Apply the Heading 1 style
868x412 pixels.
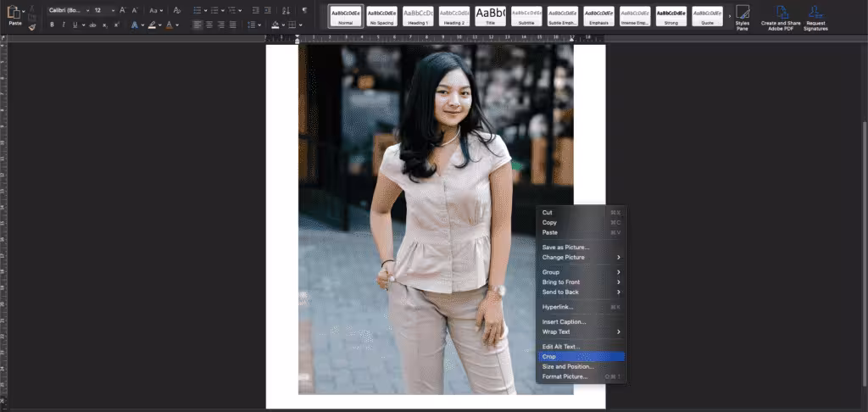click(418, 16)
